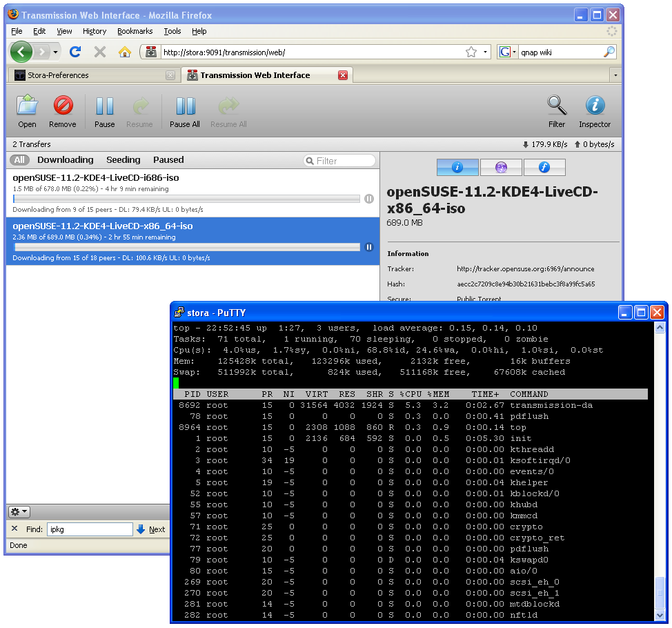Click the tracker.opensuse.org announce URL
The height and width of the screenshot is (628, 672).
coord(526,268)
